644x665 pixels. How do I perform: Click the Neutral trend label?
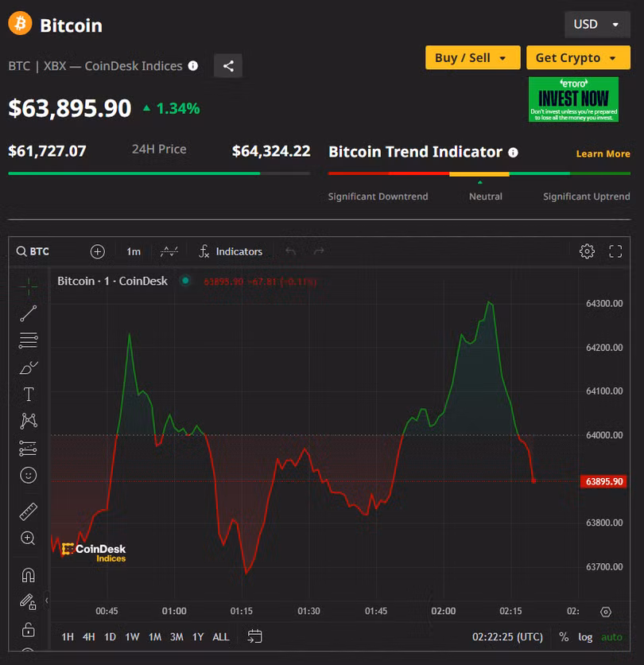(x=486, y=196)
